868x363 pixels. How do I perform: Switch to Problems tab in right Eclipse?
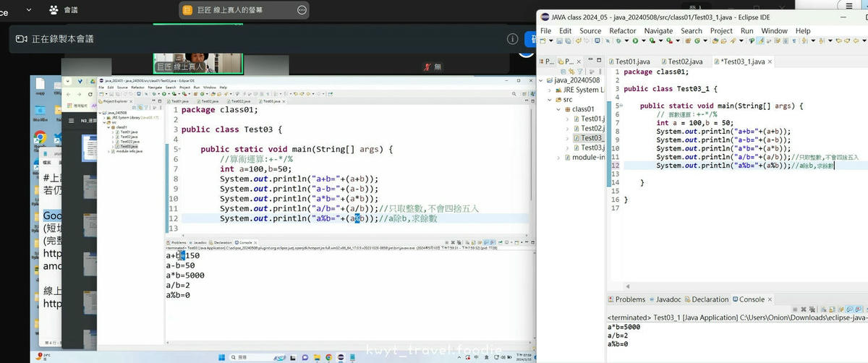(x=626, y=299)
